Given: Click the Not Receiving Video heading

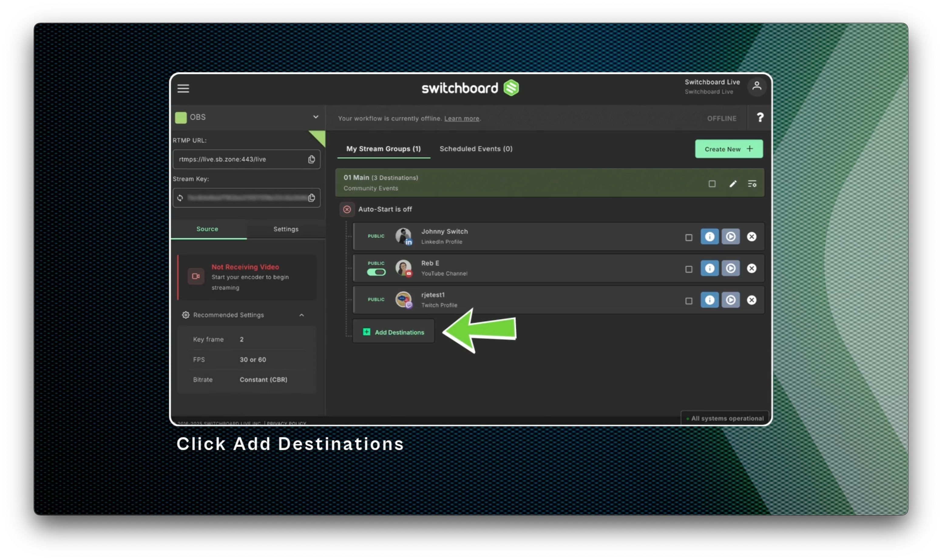Looking at the screenshot, I should [x=245, y=267].
